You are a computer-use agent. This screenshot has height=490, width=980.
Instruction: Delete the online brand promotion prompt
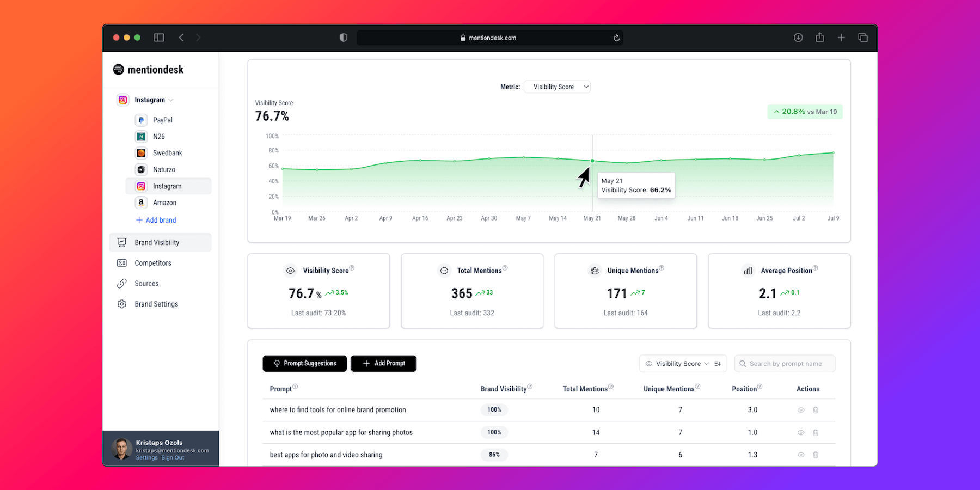(x=816, y=410)
